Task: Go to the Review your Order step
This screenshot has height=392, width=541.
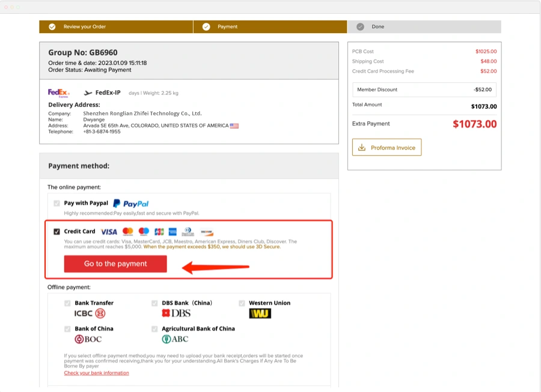Action: [x=84, y=27]
